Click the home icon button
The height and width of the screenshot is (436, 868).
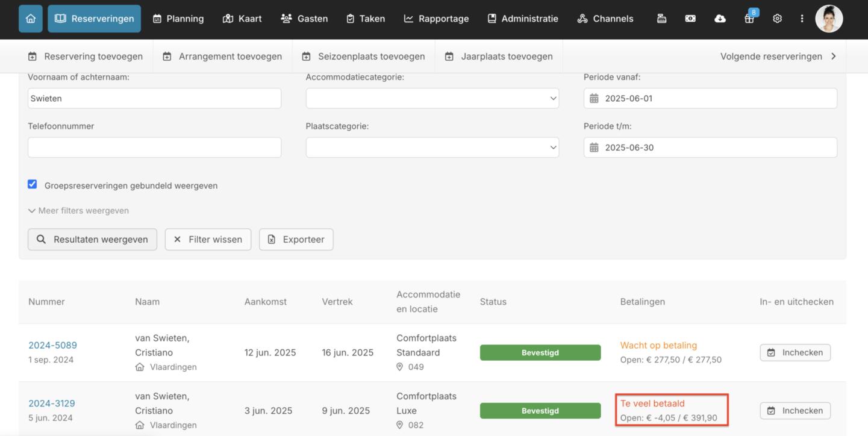[x=31, y=19]
